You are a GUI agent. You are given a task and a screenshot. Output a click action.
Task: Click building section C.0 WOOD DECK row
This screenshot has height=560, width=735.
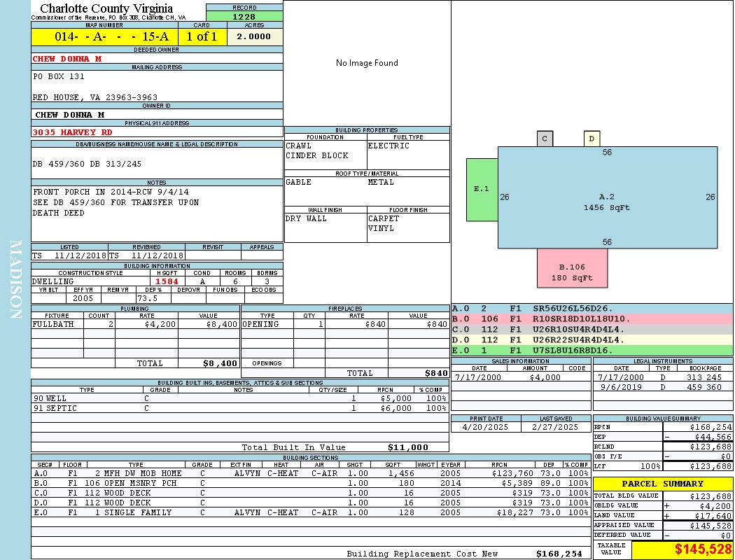311,493
